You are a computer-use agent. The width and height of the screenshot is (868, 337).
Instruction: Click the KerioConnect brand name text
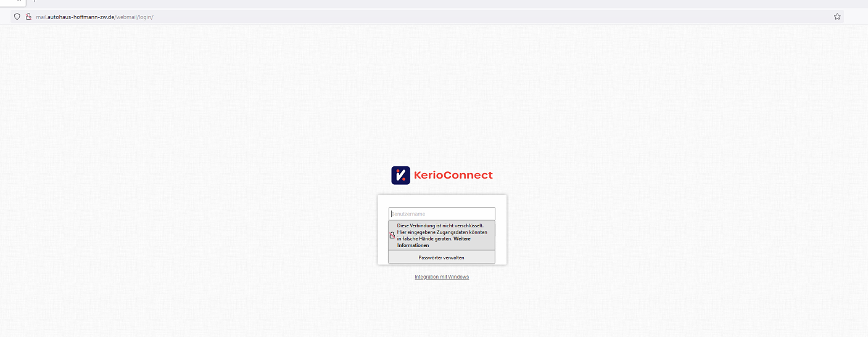click(x=453, y=175)
